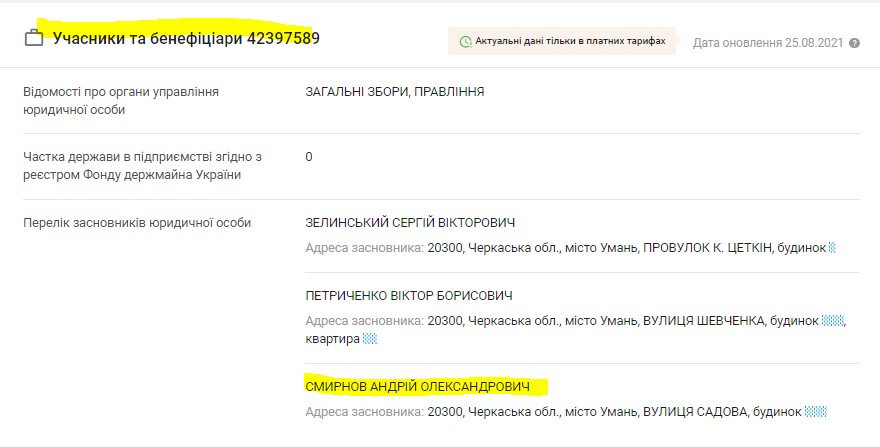Click the ПРОВУЛОК К. ЦЕТКІН address line
880x447 pixels.
tap(566, 247)
